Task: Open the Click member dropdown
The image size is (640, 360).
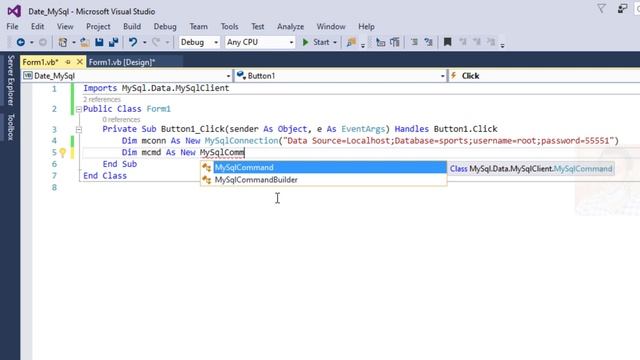Action: tap(544, 76)
